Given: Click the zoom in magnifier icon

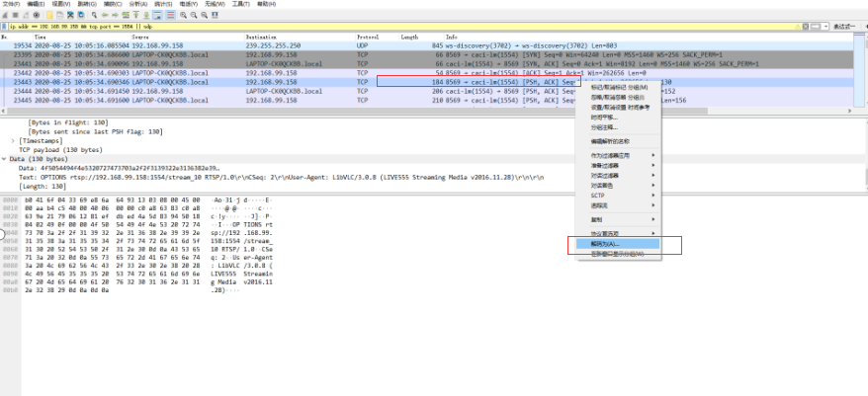Looking at the screenshot, I should coord(183,15).
